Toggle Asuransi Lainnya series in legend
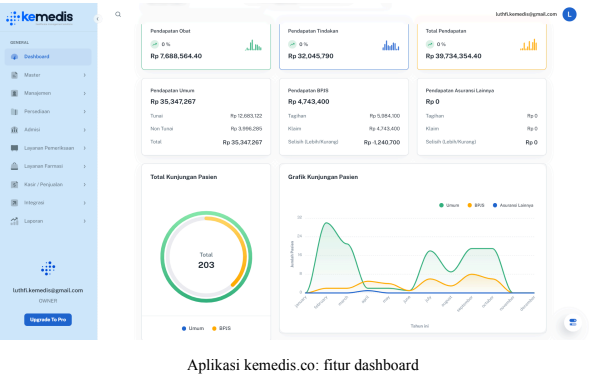This screenshot has width=589, height=377. click(513, 205)
